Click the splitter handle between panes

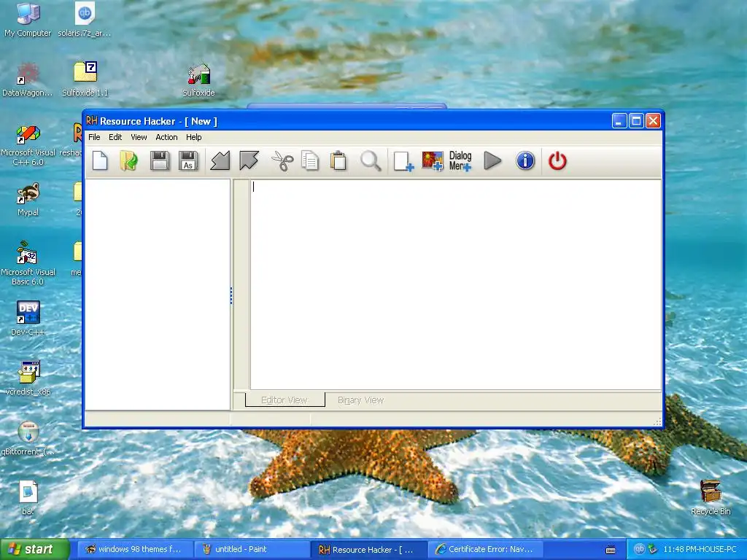pos(231,296)
